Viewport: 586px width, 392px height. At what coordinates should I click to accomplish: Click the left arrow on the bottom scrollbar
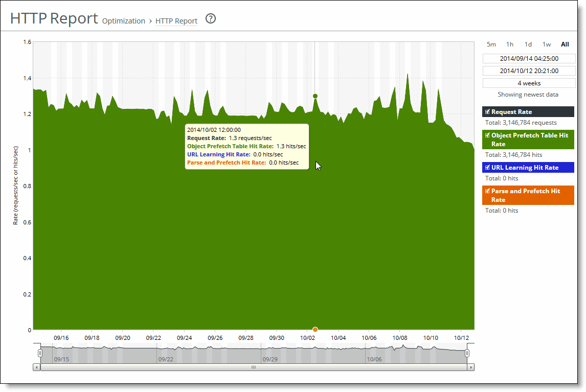pyautogui.click(x=36, y=367)
